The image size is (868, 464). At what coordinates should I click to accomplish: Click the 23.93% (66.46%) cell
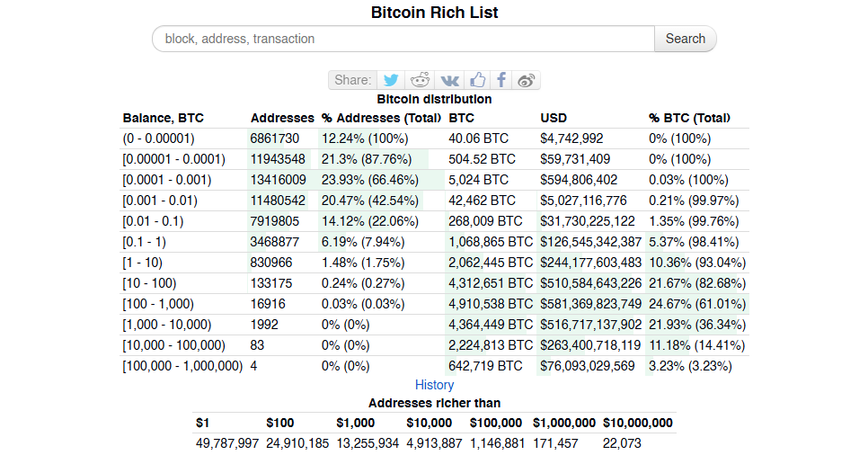click(x=370, y=180)
